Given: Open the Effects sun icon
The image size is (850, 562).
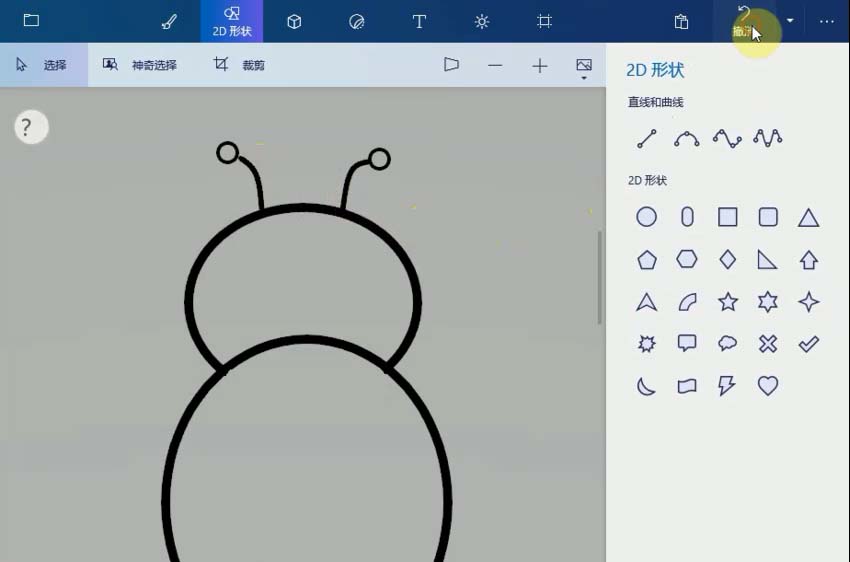Looking at the screenshot, I should pyautogui.click(x=481, y=22).
